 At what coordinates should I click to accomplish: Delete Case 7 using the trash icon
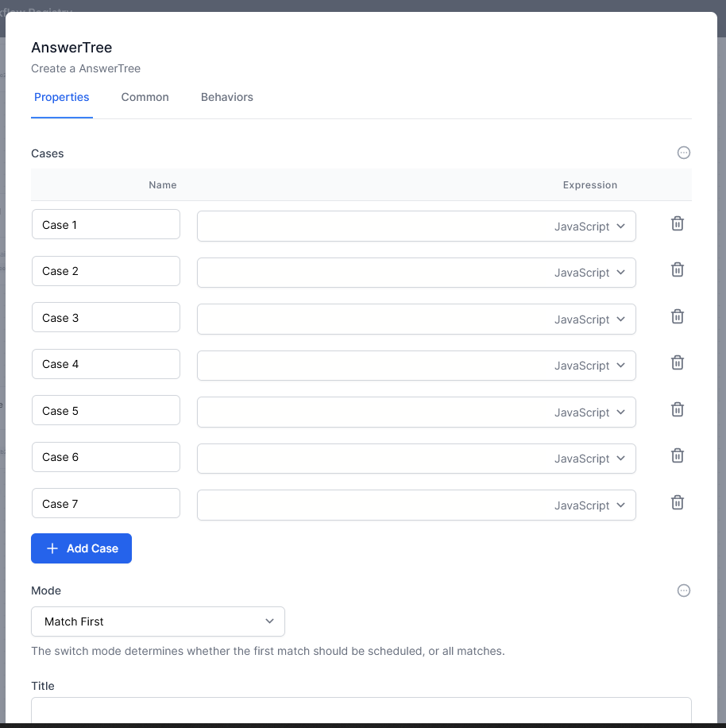point(677,502)
